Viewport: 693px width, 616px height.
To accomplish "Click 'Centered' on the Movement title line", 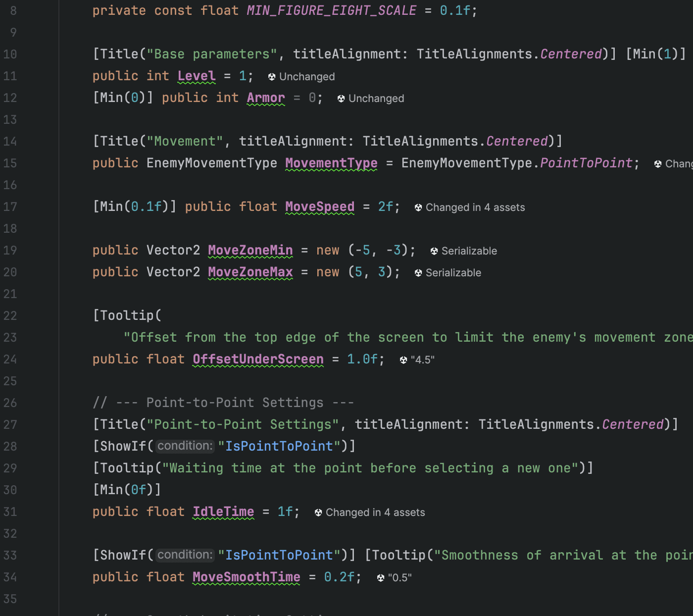I will pos(517,141).
